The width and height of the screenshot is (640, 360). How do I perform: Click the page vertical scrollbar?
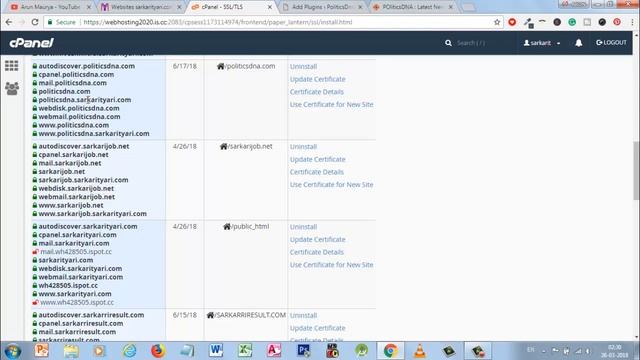[636, 171]
